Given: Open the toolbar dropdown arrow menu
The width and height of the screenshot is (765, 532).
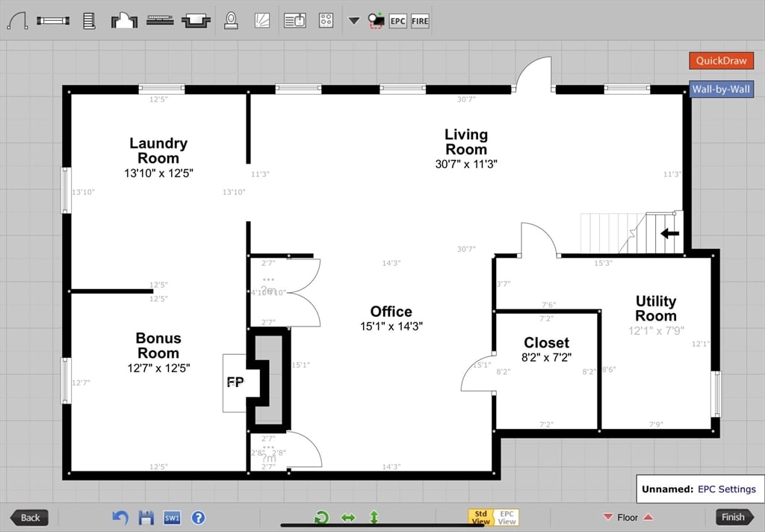Looking at the screenshot, I should 353,20.
